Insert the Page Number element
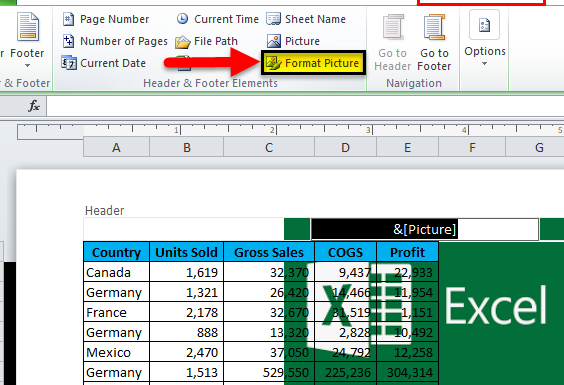The height and width of the screenshot is (385, 564). pyautogui.click(x=106, y=19)
